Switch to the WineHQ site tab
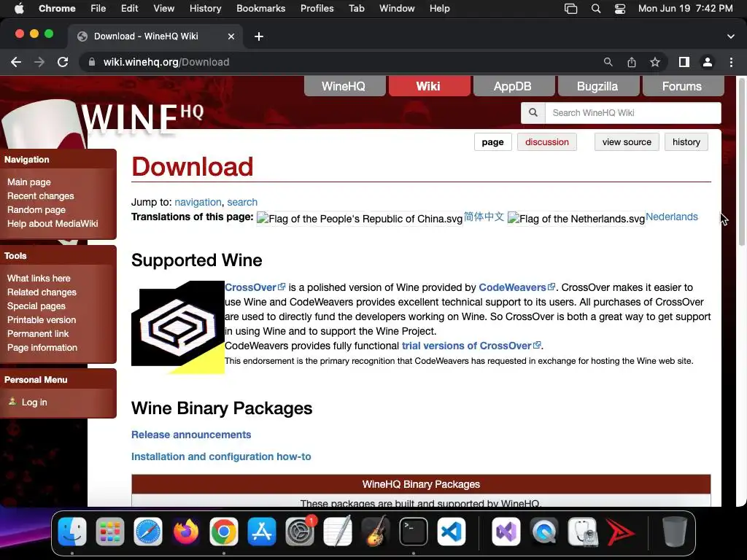Image resolution: width=747 pixels, height=560 pixels. (344, 86)
